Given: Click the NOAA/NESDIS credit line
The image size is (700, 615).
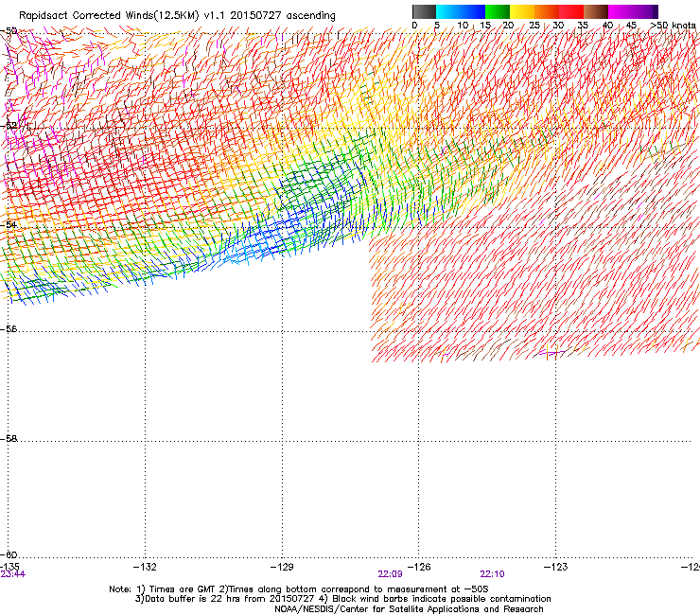Looking at the screenshot, I should tap(409, 609).
